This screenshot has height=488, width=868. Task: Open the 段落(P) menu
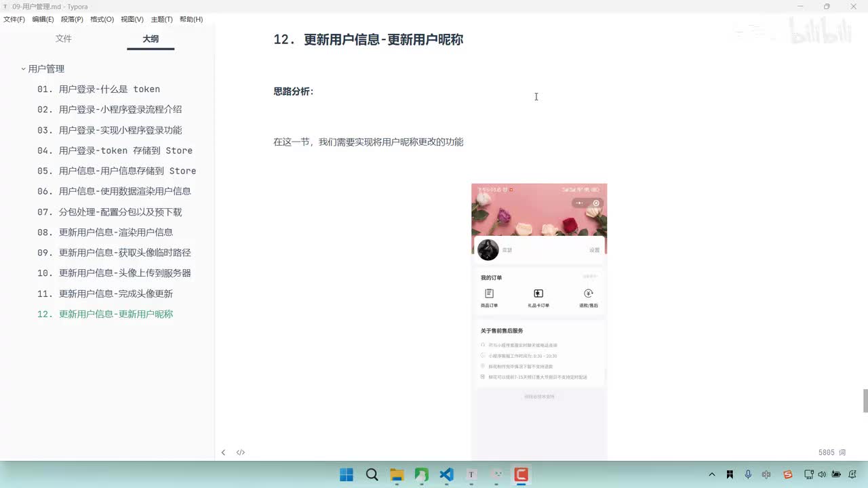pos(72,20)
